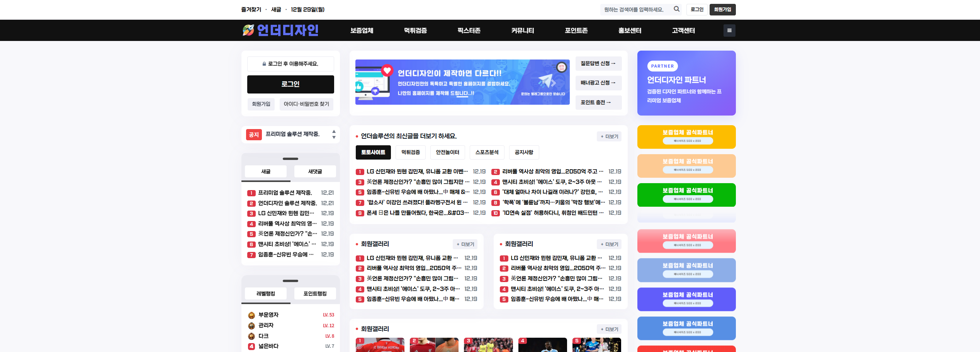The image size is (980, 352).
Task: Open the hamburger menu icon
Action: point(729,31)
